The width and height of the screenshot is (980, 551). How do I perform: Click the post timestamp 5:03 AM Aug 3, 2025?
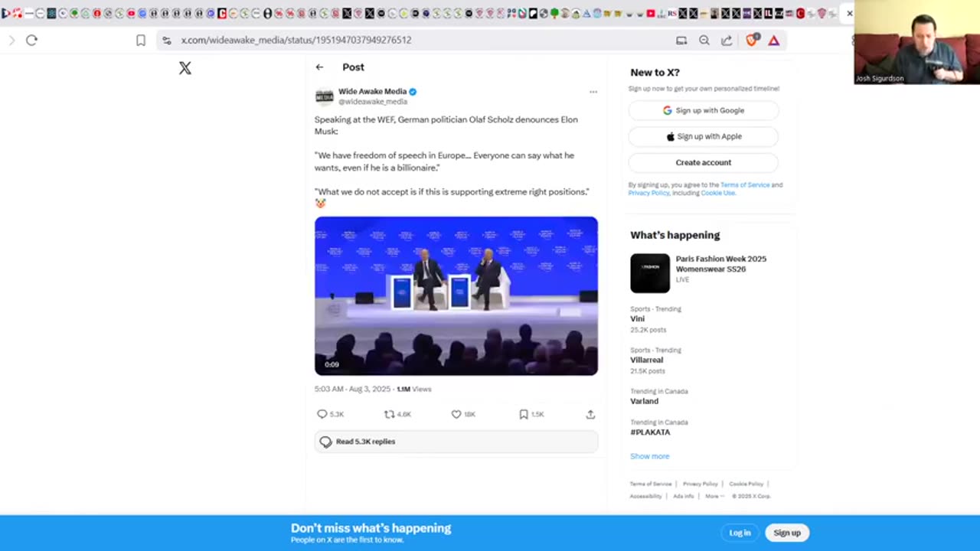352,389
